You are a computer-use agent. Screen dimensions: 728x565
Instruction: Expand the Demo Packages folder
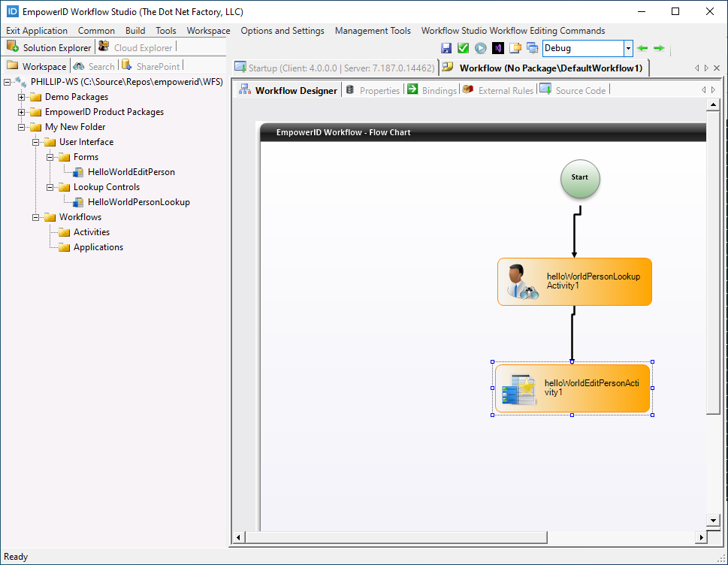coord(22,97)
